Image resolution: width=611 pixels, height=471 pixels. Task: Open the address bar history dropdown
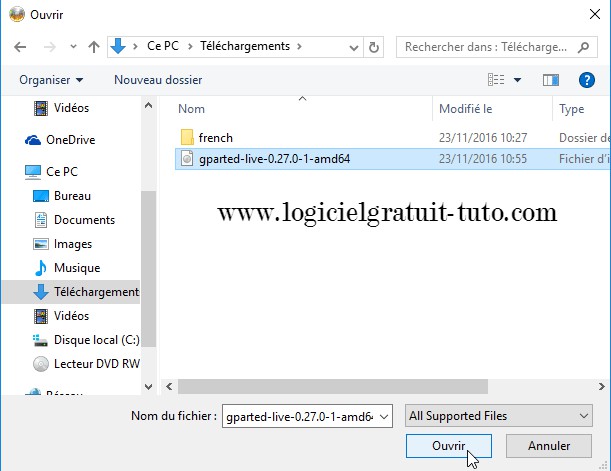click(354, 48)
